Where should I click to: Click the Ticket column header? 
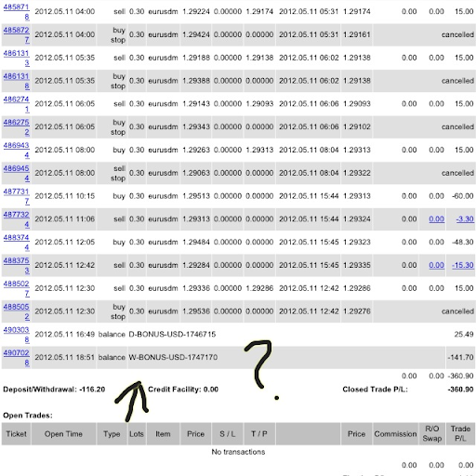17,434
